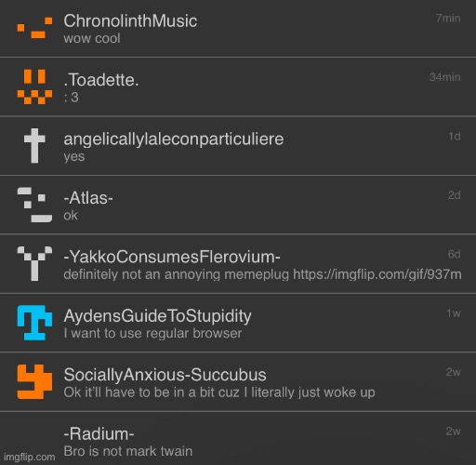Image resolution: width=476 pixels, height=465 pixels.
Task: Tap the 'wow cool' message preview
Action: tap(92, 39)
